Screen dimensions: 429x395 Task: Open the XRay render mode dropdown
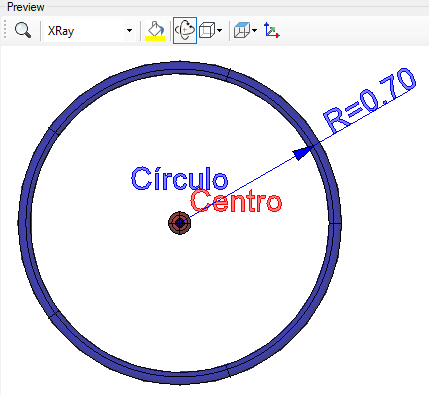[x=90, y=31]
